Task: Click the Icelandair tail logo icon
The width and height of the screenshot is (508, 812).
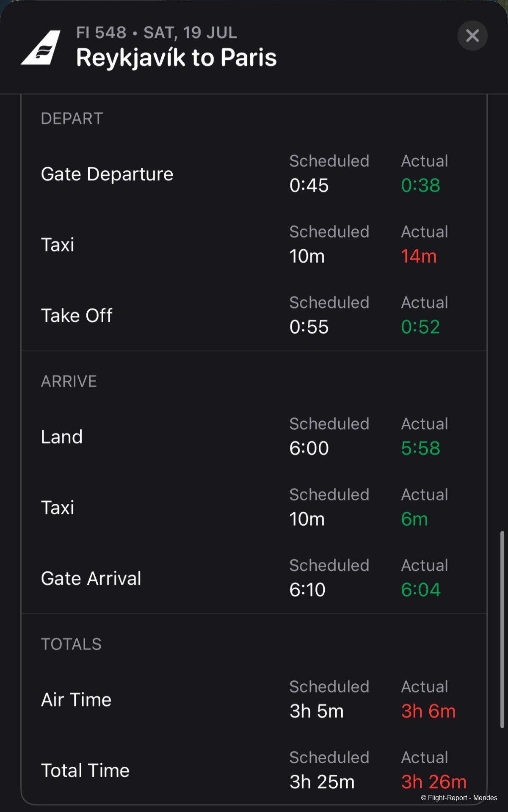Action: tap(41, 47)
